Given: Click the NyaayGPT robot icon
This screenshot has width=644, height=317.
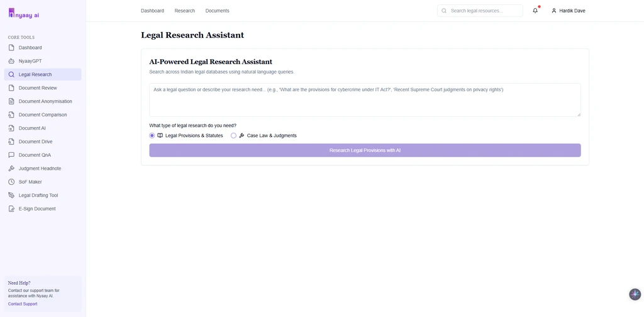Looking at the screenshot, I should (x=11, y=61).
